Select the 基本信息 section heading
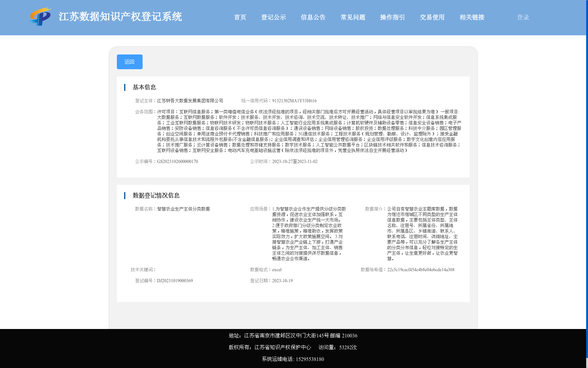This screenshot has width=588, height=368. tap(144, 87)
